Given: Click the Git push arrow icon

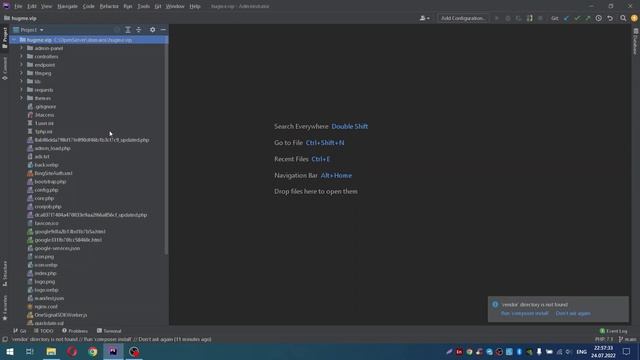Looking at the screenshot, I should [588, 18].
